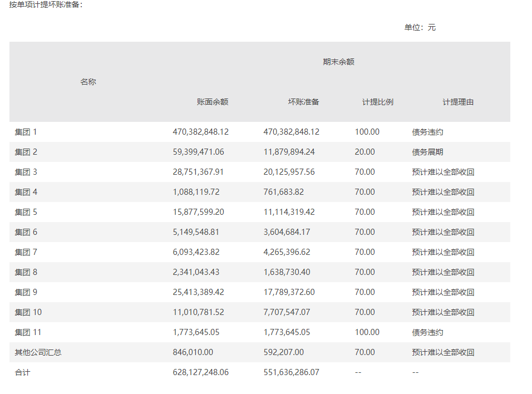Viewport: 532px width, 394px height.
Task: Select the 账面余额 column header
Action: [213, 102]
